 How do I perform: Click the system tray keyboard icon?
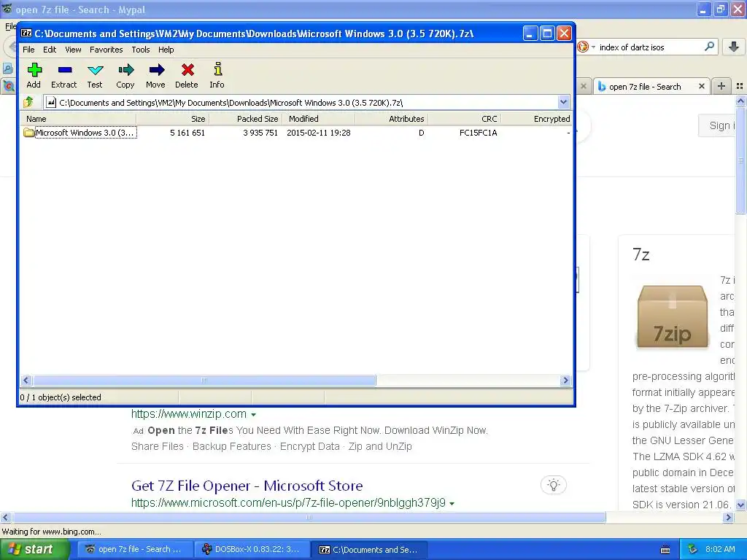665,550
